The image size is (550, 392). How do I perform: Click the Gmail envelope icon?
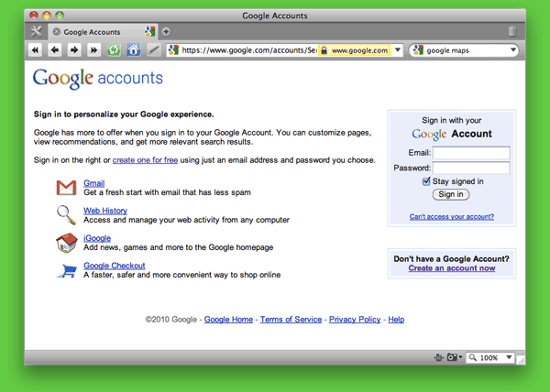pyautogui.click(x=66, y=188)
